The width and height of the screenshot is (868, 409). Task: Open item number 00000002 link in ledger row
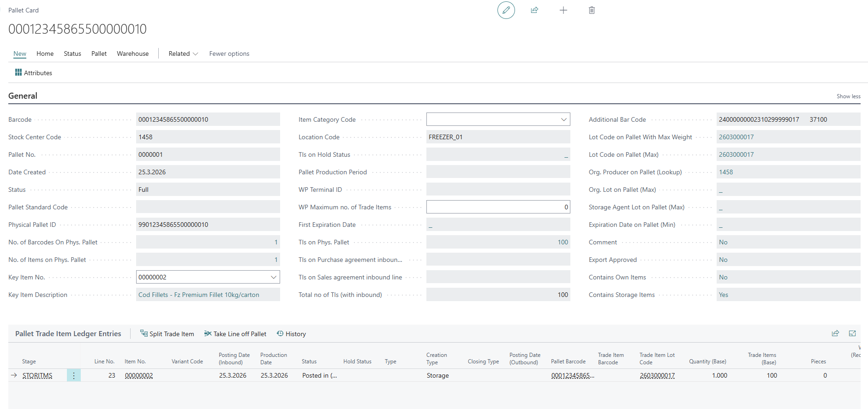[139, 375]
